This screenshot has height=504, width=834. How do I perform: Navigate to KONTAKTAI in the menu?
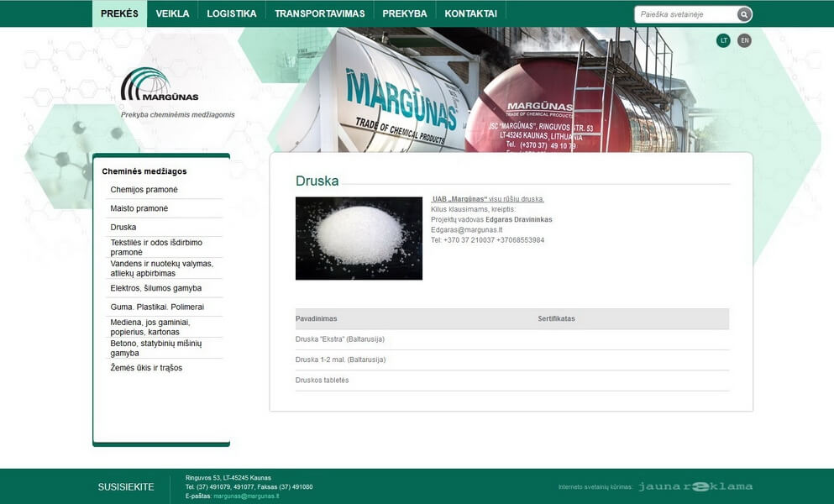470,13
